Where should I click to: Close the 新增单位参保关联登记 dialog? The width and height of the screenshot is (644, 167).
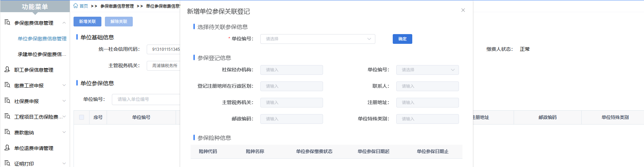463,10
